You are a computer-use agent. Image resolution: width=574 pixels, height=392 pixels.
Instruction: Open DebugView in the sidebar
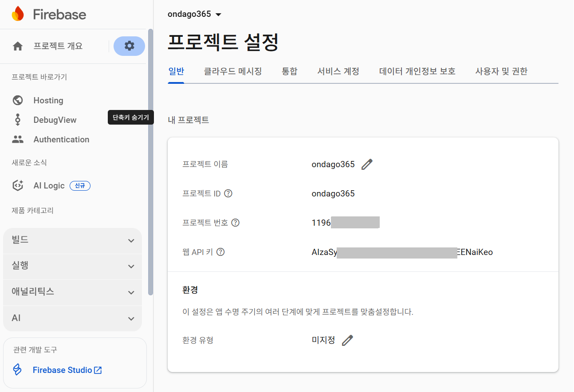pos(55,120)
